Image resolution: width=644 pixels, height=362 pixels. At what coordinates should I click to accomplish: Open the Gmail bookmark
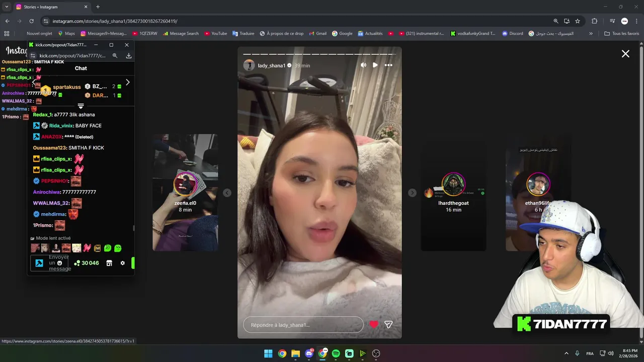click(x=317, y=34)
